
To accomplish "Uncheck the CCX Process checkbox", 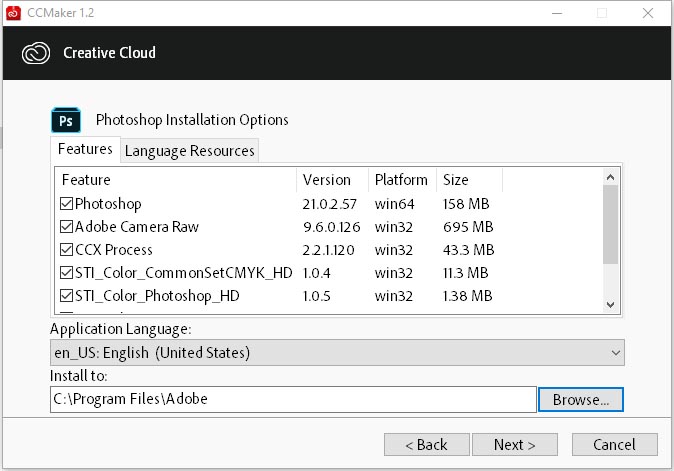I will 66,250.
